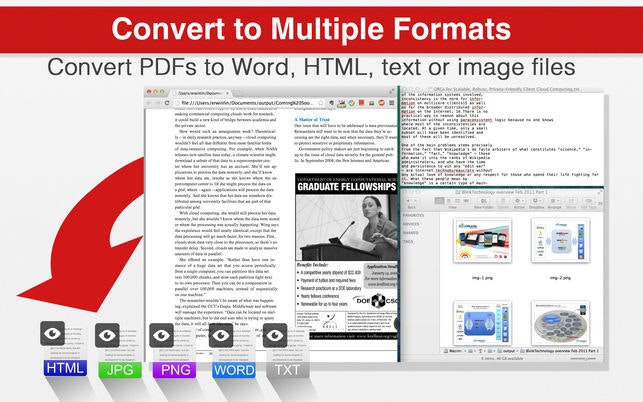Select the img-2.png thumbnail in Finder
Viewport: 643px width, 402px height.
pyautogui.click(x=561, y=240)
